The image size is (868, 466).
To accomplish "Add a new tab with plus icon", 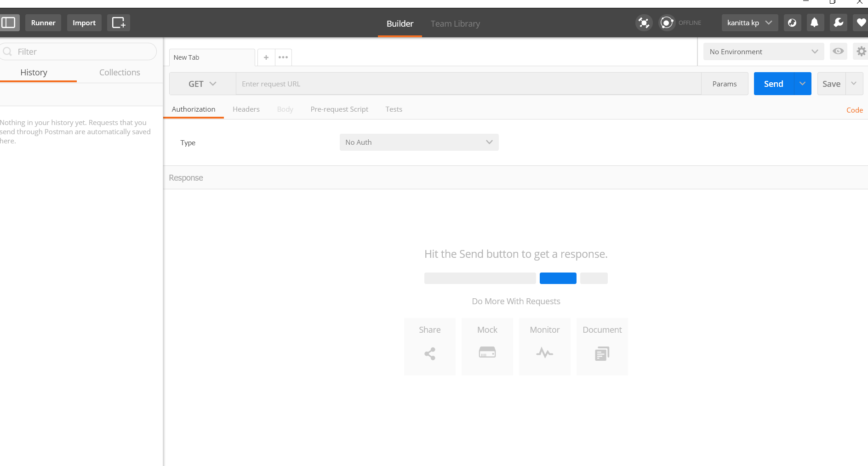I will tap(266, 57).
